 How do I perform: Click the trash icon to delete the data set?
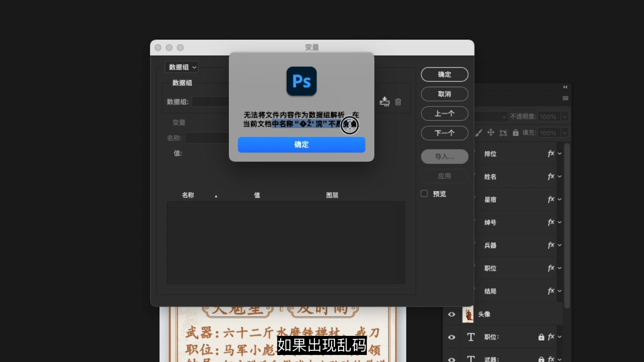tap(398, 102)
